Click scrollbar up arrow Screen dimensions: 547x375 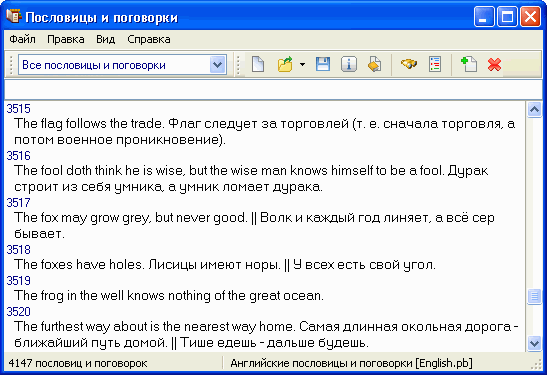click(x=534, y=110)
